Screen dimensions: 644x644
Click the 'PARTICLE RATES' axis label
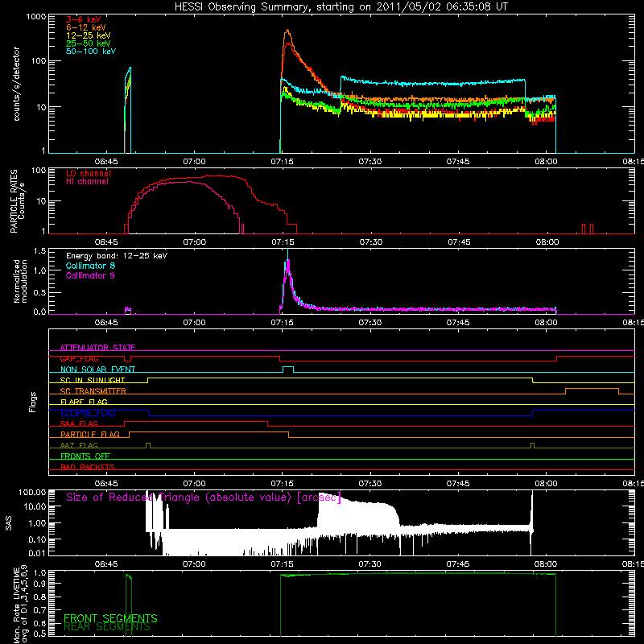14,201
